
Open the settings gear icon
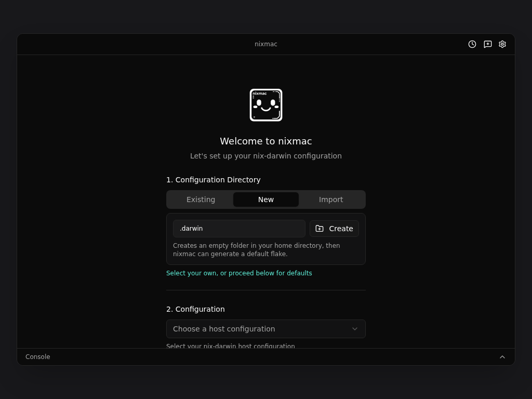tap(502, 44)
